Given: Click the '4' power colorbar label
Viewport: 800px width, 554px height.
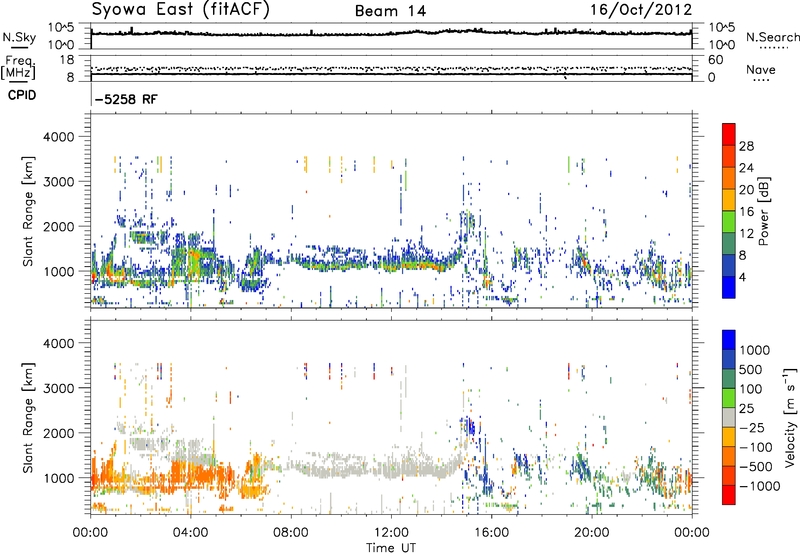Looking at the screenshot, I should 743,277.
